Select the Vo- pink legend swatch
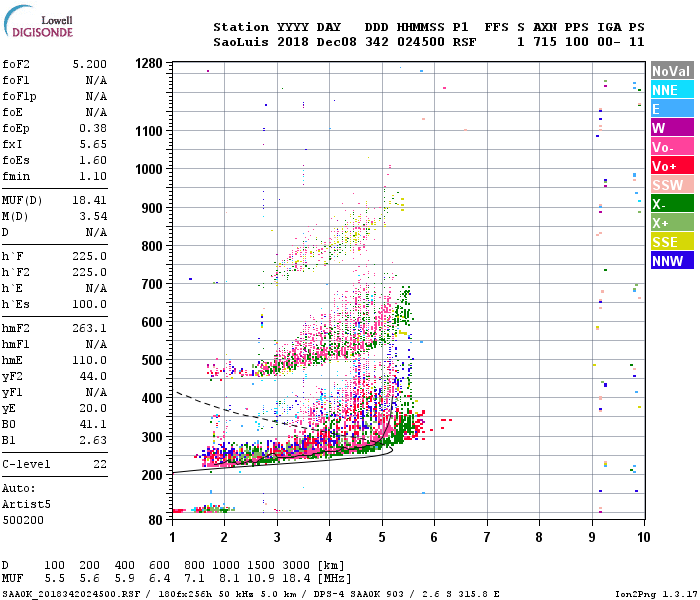The height and width of the screenshot is (600, 700). [x=672, y=147]
